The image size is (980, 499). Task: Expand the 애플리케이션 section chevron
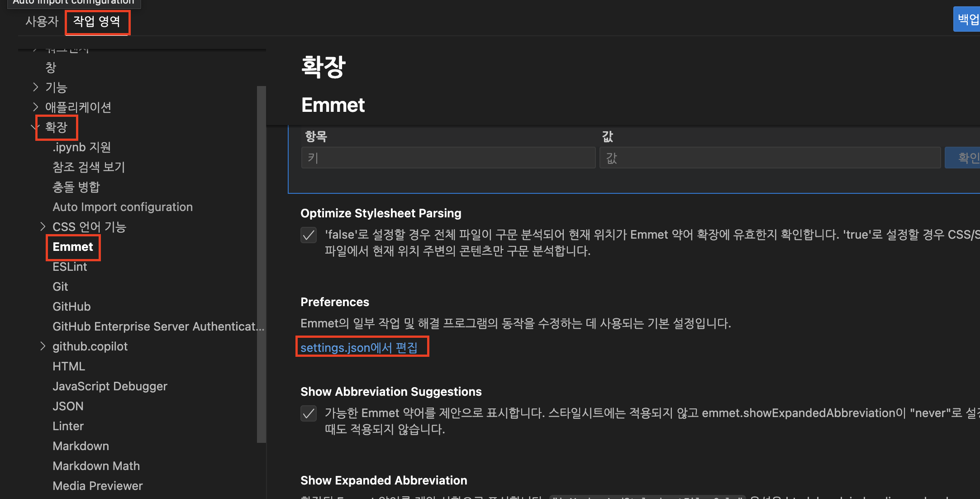pos(36,107)
